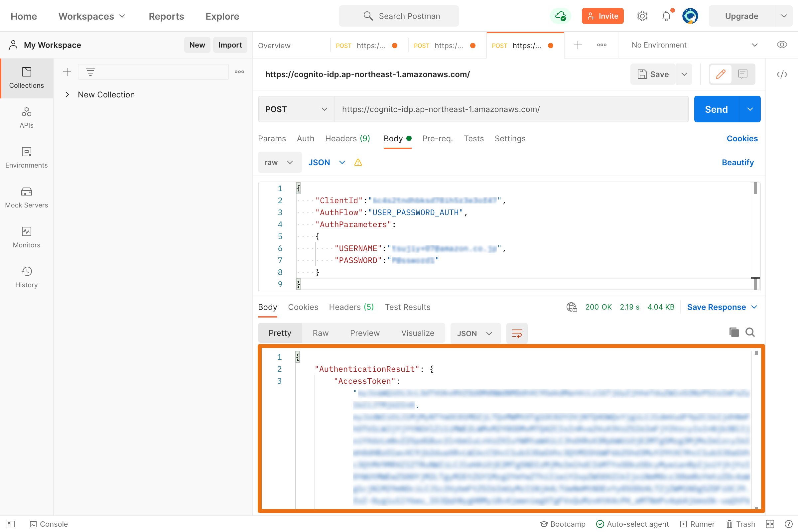Image resolution: width=798 pixels, height=532 pixels.
Task: Switch response view to Visualize
Action: tap(418, 333)
